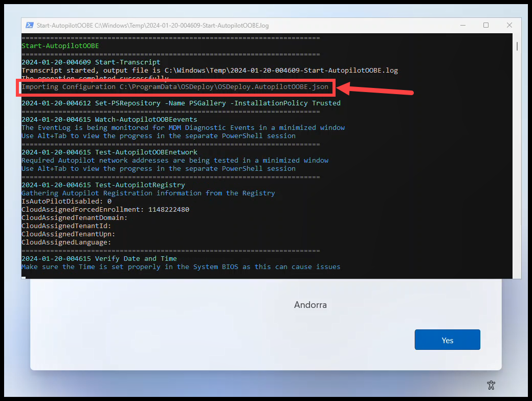Click the accessibility person icon
The height and width of the screenshot is (401, 532).
tap(491, 385)
